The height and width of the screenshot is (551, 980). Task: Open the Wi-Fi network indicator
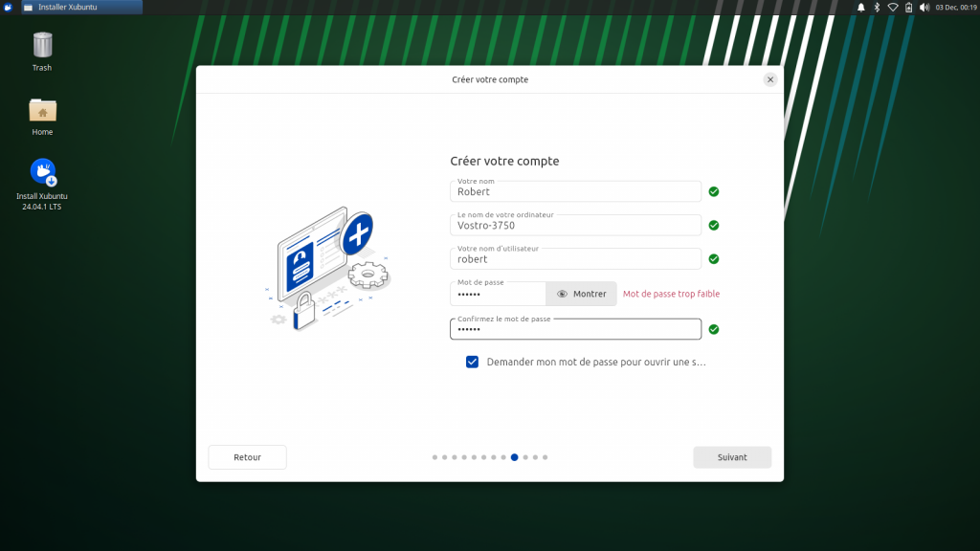point(893,7)
